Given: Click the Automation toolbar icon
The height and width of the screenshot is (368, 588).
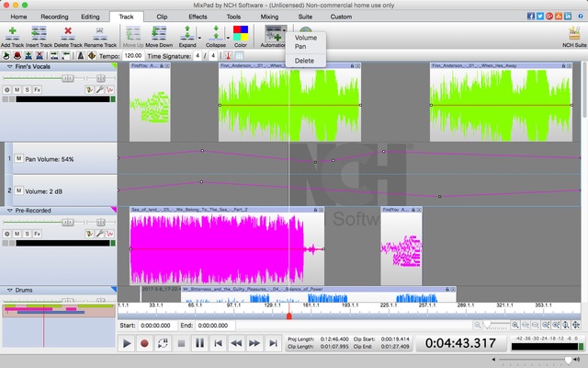Looking at the screenshot, I should (x=274, y=33).
